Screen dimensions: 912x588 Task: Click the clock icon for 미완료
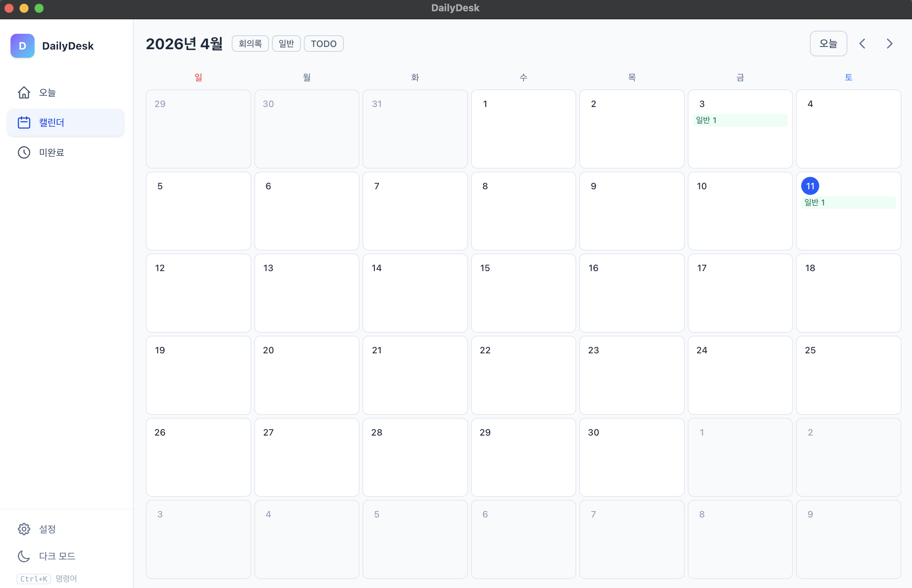point(24,152)
